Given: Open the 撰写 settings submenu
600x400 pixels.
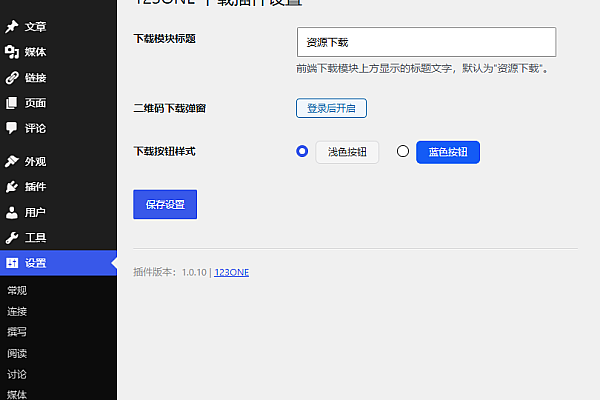Looking at the screenshot, I should pos(17,332).
